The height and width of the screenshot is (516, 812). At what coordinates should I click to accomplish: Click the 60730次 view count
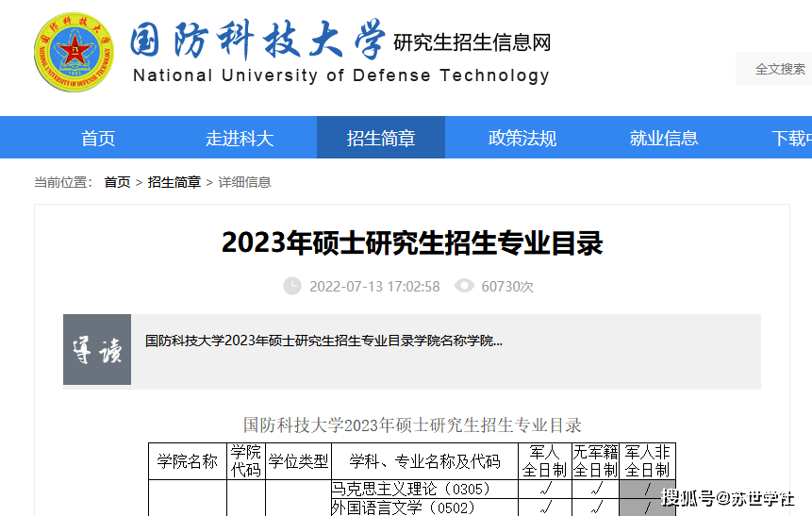pyautogui.click(x=507, y=287)
